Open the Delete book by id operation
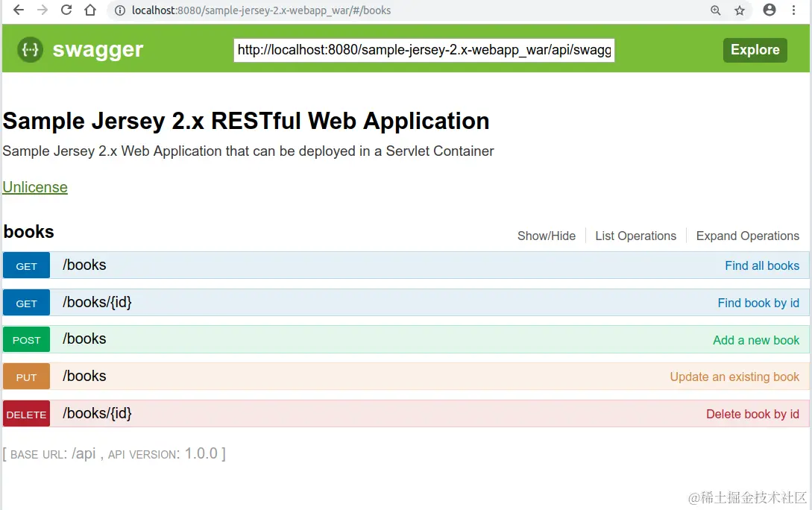Image resolution: width=812 pixels, height=510 pixels. coord(752,415)
